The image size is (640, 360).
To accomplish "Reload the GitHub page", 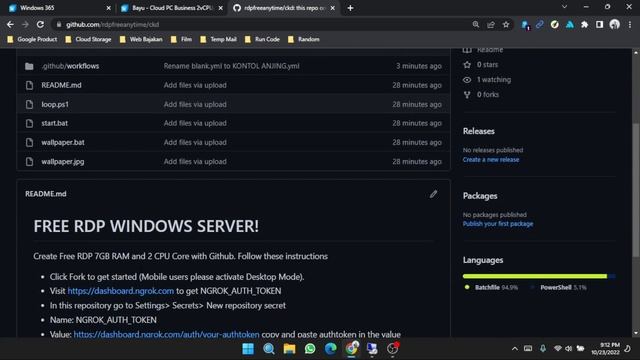I will pos(40,24).
